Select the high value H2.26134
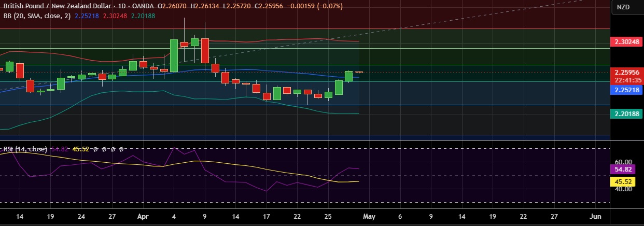The image size is (644, 226). (x=206, y=7)
